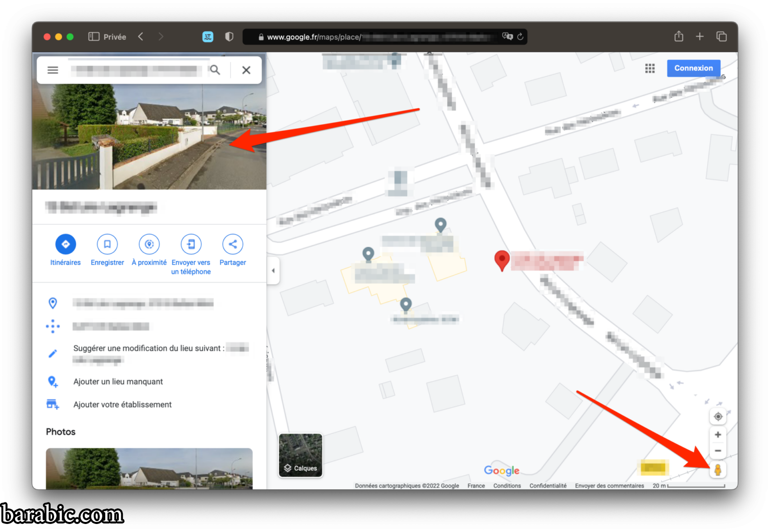Open the Confidentialité footer link
Screen dimensions: 770x532
pos(548,486)
